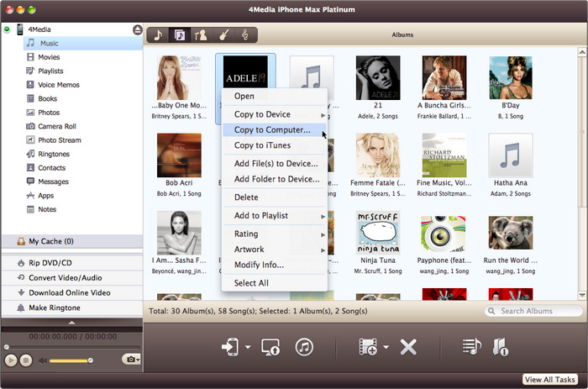Screen dimensions: 588x389
Task: Open the Copy to Device dropdown arrow
Action: click(248, 347)
